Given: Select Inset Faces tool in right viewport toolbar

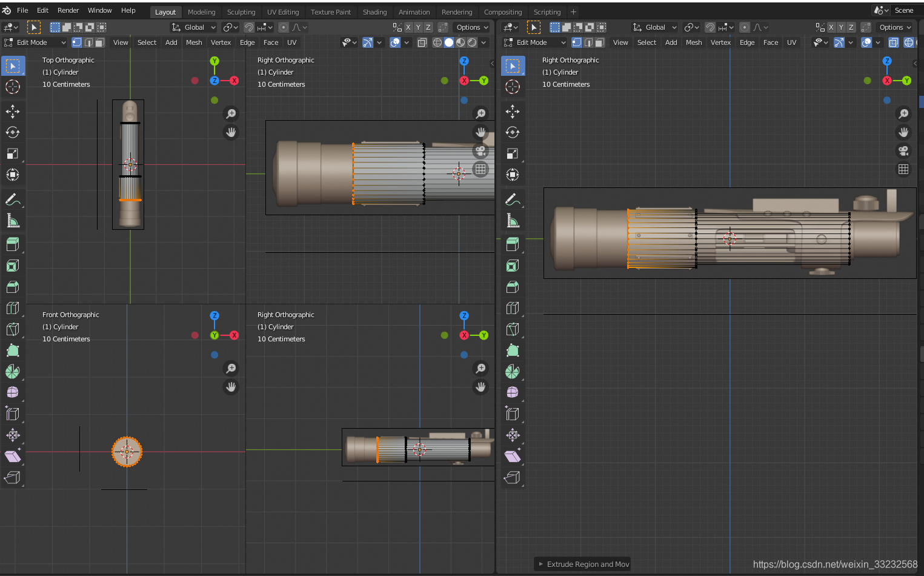Looking at the screenshot, I should pos(513,266).
